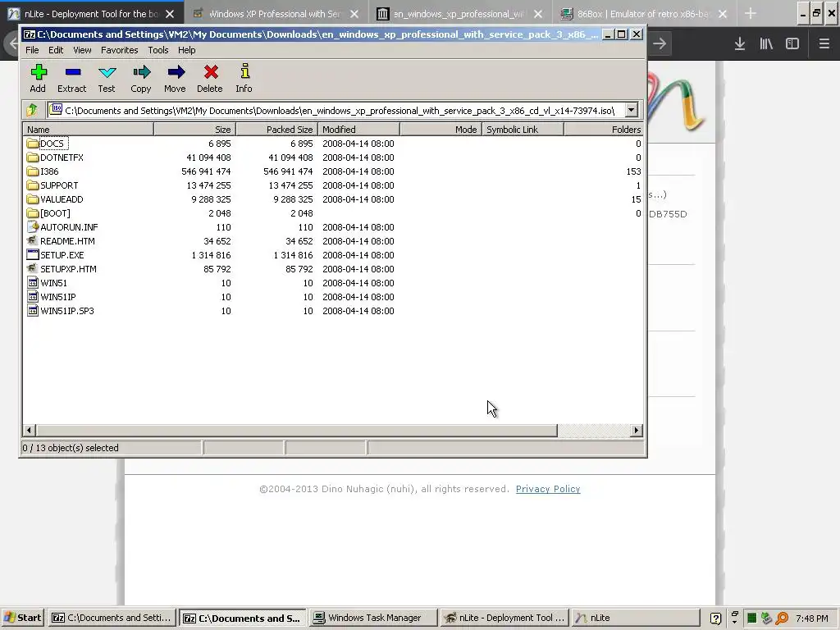The image size is (840, 630).
Task: Select the VALUEADD folder icon
Action: coord(33,199)
